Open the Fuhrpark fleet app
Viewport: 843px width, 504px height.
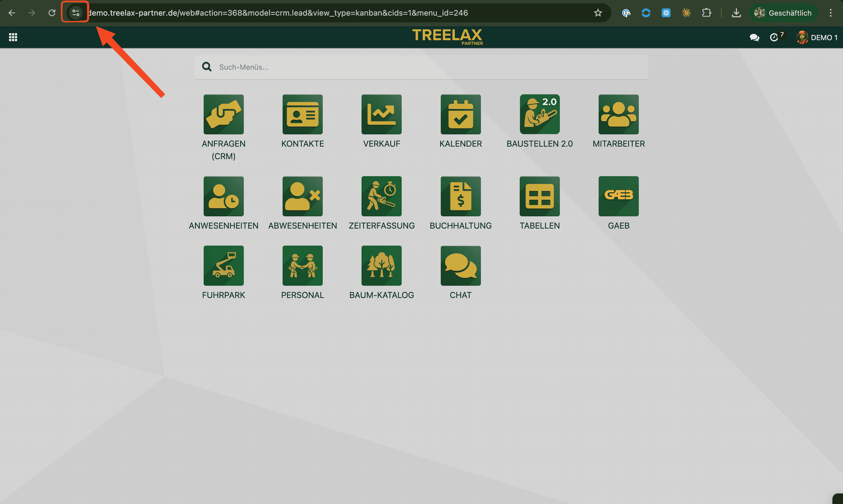click(223, 266)
